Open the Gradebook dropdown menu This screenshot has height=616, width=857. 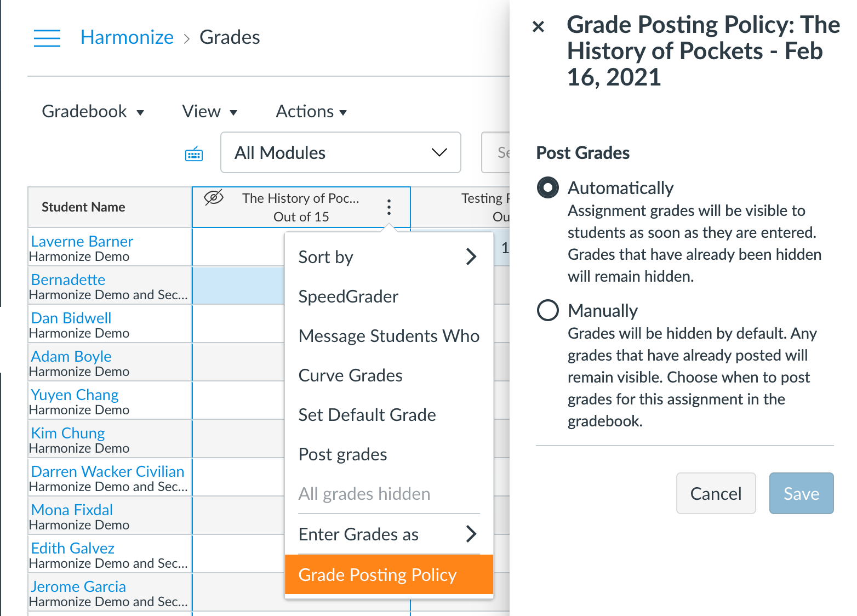click(93, 112)
